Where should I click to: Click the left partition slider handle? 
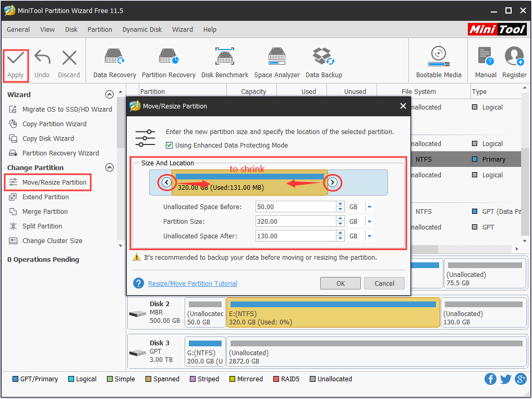pyautogui.click(x=166, y=183)
